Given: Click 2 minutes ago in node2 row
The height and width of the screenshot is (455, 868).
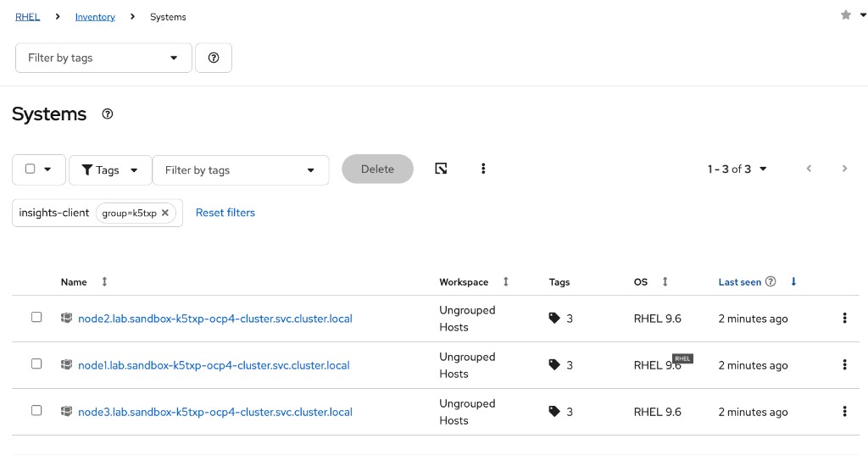Looking at the screenshot, I should 753,319.
